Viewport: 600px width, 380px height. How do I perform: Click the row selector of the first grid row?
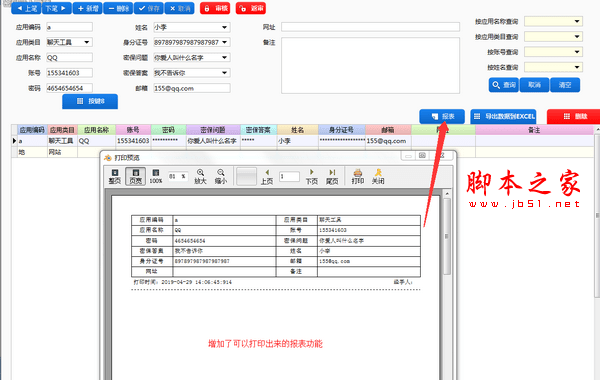pyautogui.click(x=15, y=141)
